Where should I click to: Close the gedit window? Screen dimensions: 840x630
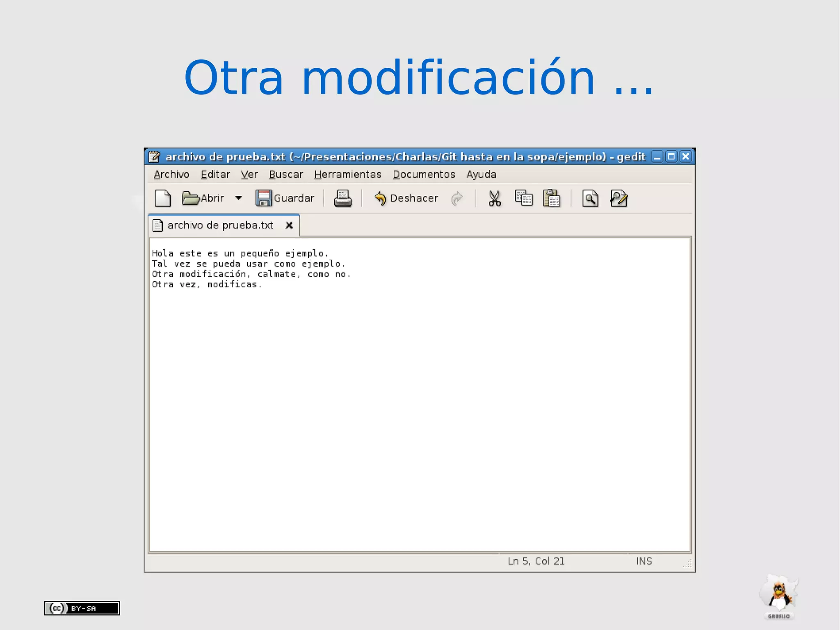[686, 156]
